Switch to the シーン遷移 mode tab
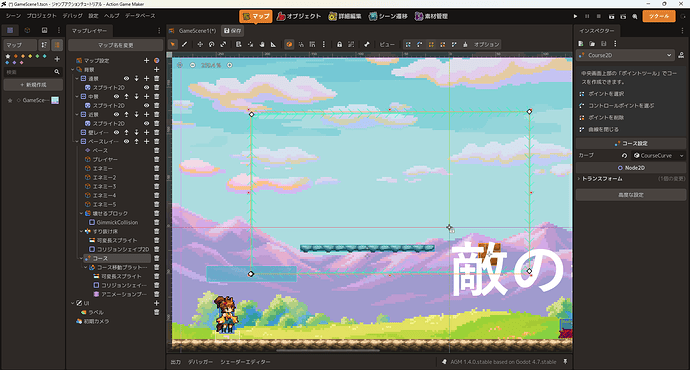This screenshot has height=370, width=690. tap(388, 16)
